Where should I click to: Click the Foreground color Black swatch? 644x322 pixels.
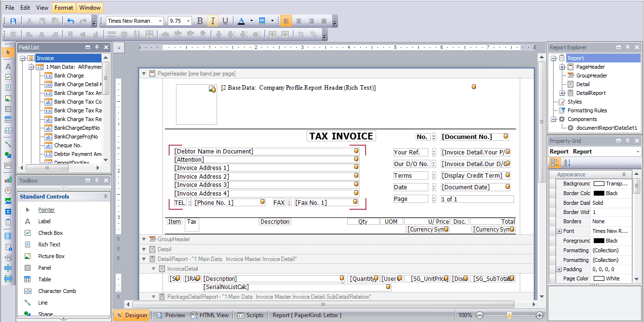click(599, 241)
